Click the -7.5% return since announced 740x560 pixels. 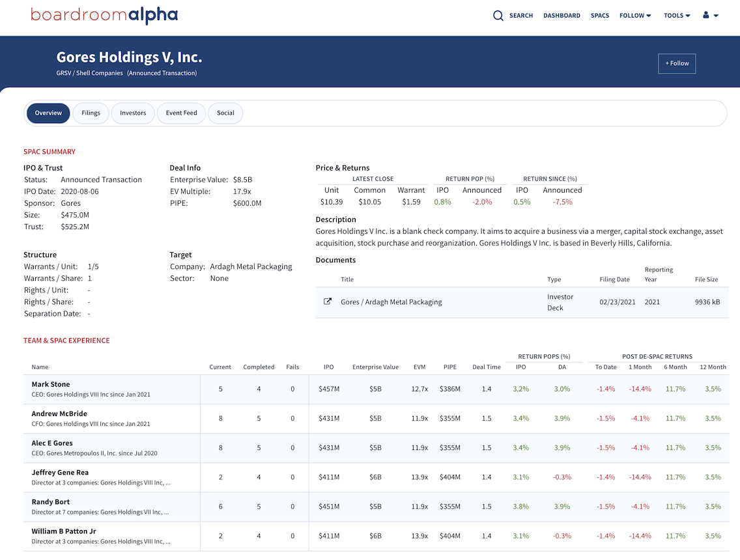coord(563,202)
